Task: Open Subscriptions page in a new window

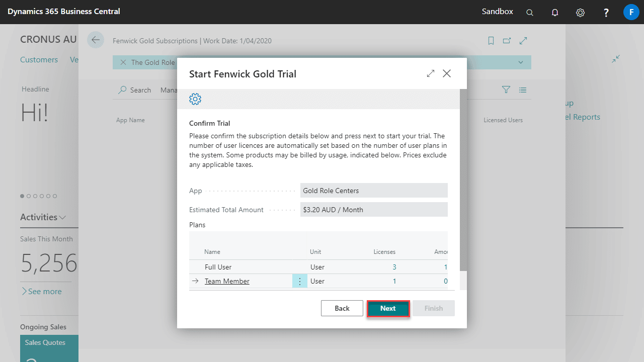Action: pyautogui.click(x=507, y=41)
